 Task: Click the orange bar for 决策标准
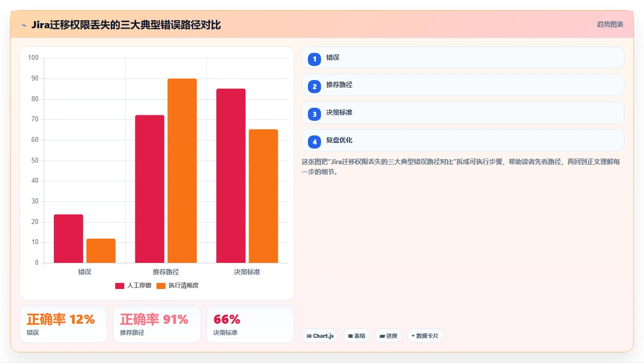[x=263, y=196]
